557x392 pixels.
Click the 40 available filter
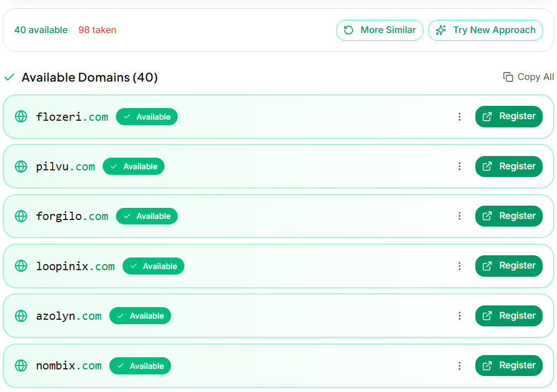pyautogui.click(x=41, y=30)
